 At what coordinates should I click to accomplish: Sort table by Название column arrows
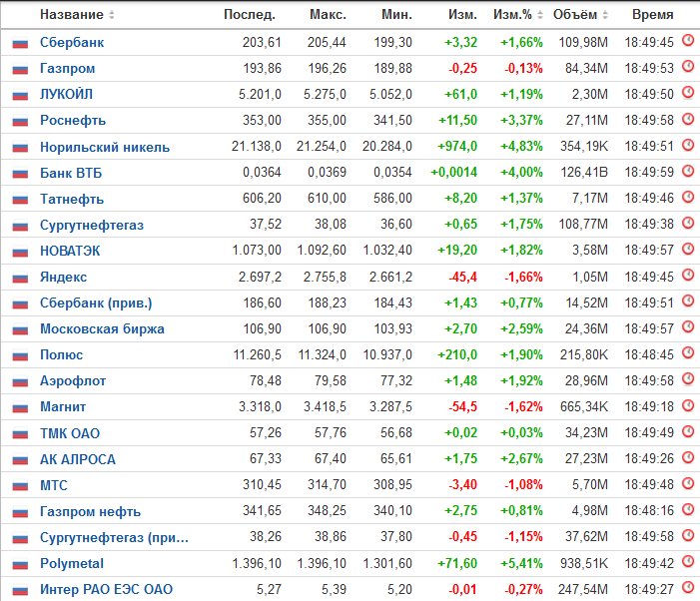click(112, 15)
